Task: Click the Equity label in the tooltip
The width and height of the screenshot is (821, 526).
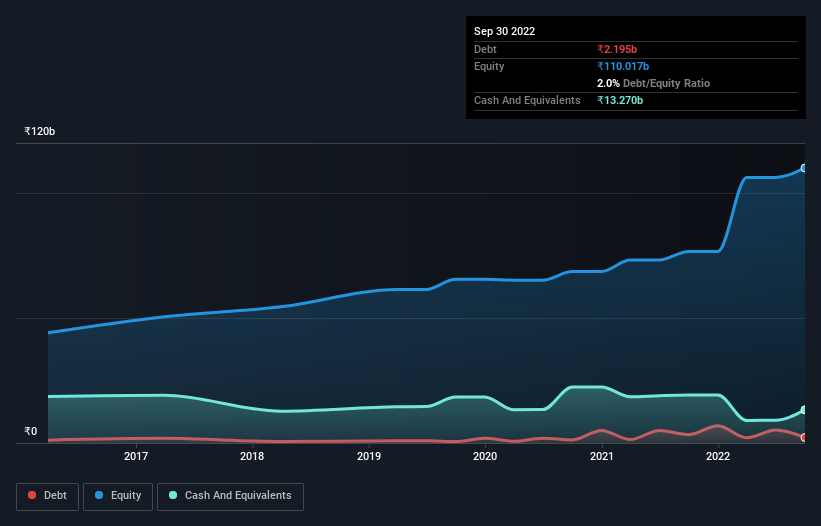Action: point(489,66)
